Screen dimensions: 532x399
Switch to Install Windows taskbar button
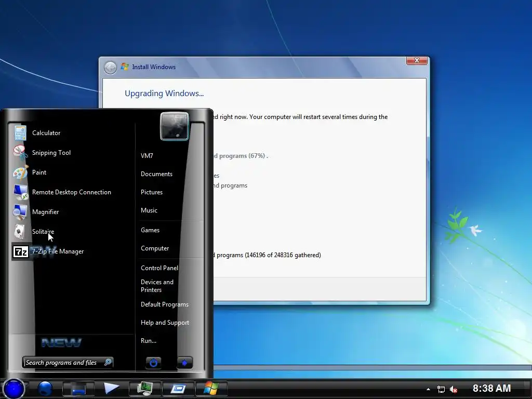(x=211, y=389)
